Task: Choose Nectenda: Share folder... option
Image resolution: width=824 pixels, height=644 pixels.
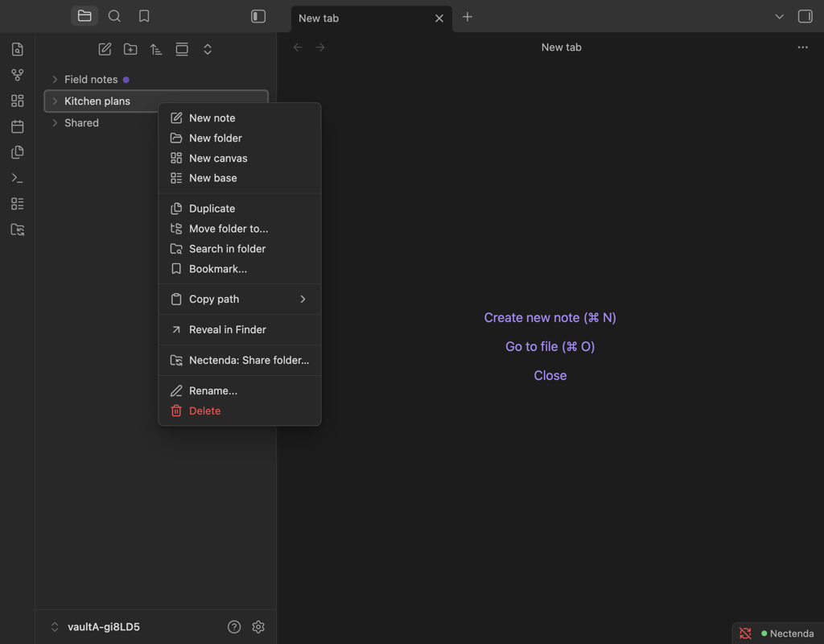Action: (240, 360)
